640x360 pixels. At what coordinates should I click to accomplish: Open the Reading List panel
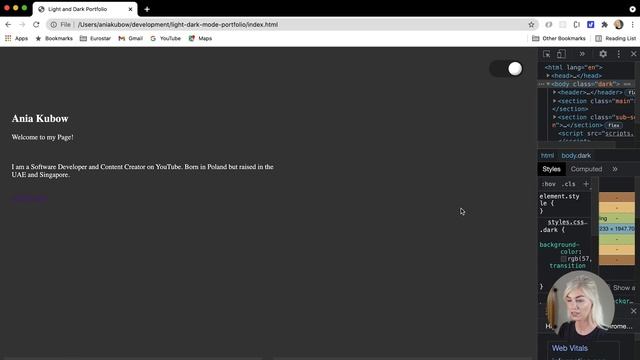[x=616, y=38]
